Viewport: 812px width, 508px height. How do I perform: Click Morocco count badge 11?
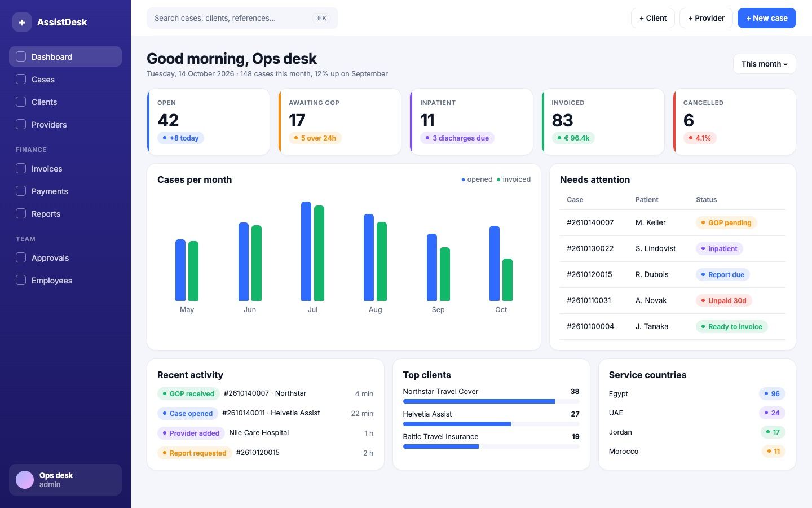773,451
